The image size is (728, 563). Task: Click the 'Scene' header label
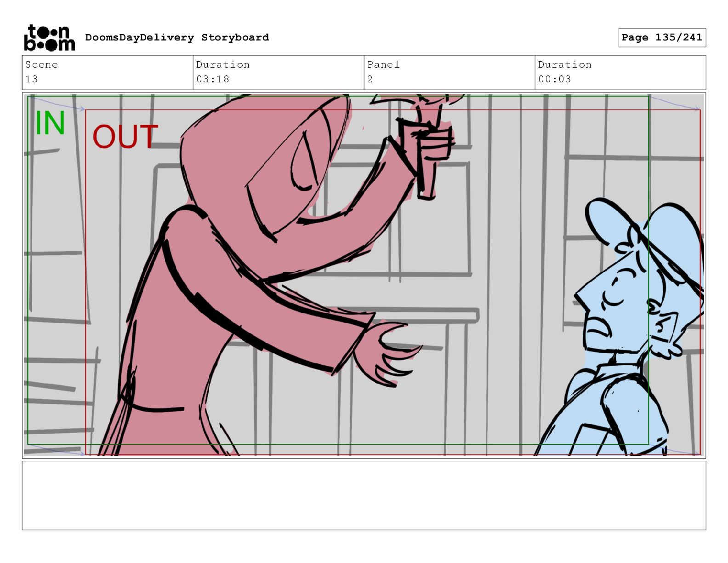tap(41, 64)
